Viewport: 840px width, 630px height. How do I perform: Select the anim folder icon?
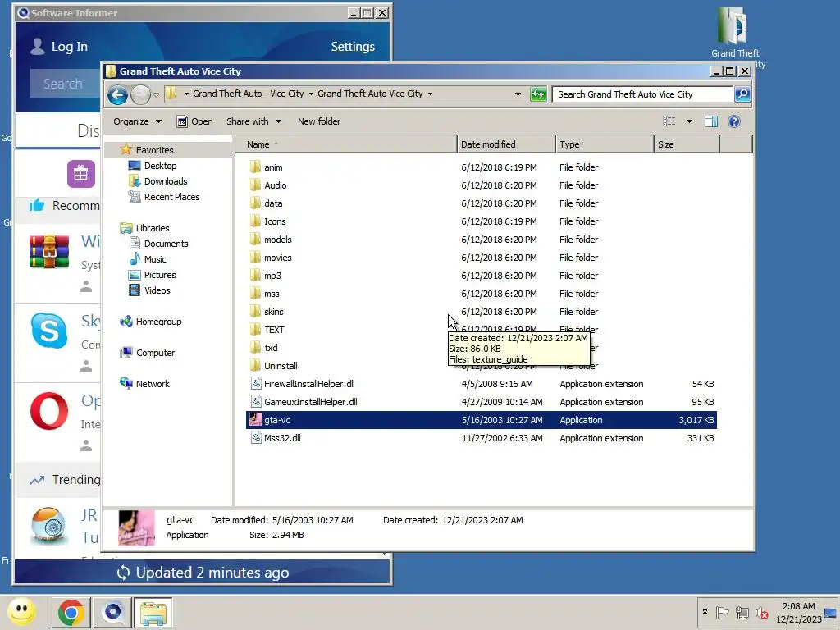(x=256, y=167)
